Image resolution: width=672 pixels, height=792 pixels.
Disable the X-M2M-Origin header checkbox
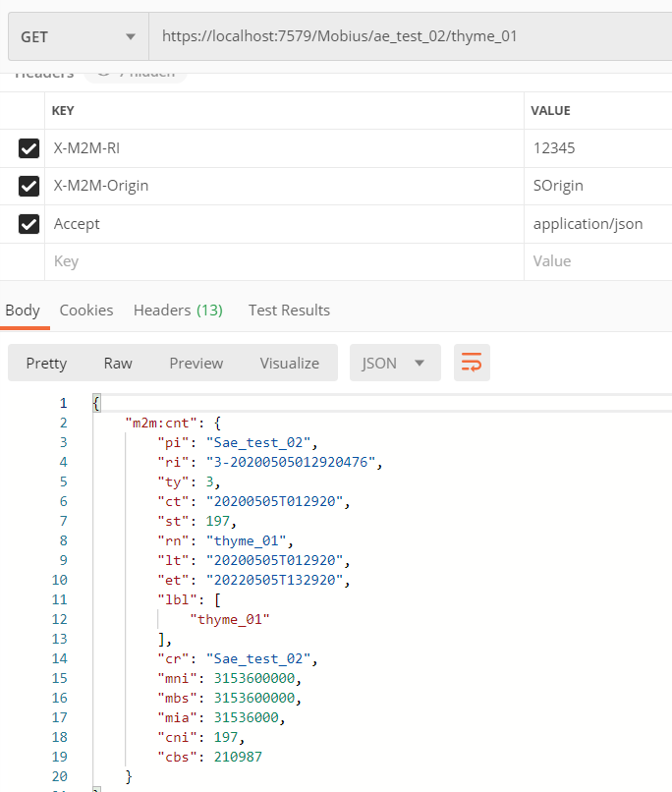pyautogui.click(x=28, y=186)
